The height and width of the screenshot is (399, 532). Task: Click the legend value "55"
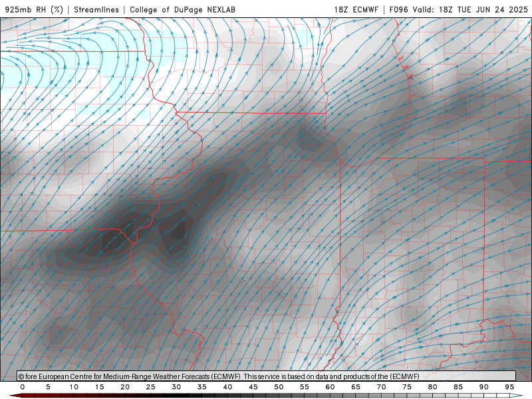305,387
